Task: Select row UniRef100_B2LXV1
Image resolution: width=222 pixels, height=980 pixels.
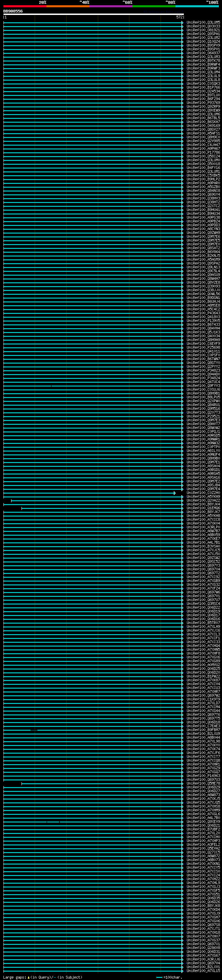Action: click(x=203, y=967)
